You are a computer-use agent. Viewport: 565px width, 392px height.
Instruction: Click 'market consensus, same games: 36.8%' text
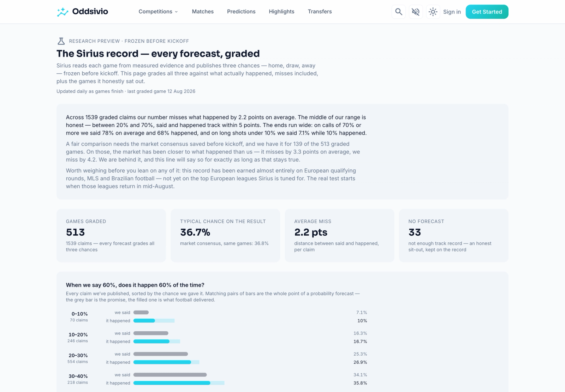(224, 243)
